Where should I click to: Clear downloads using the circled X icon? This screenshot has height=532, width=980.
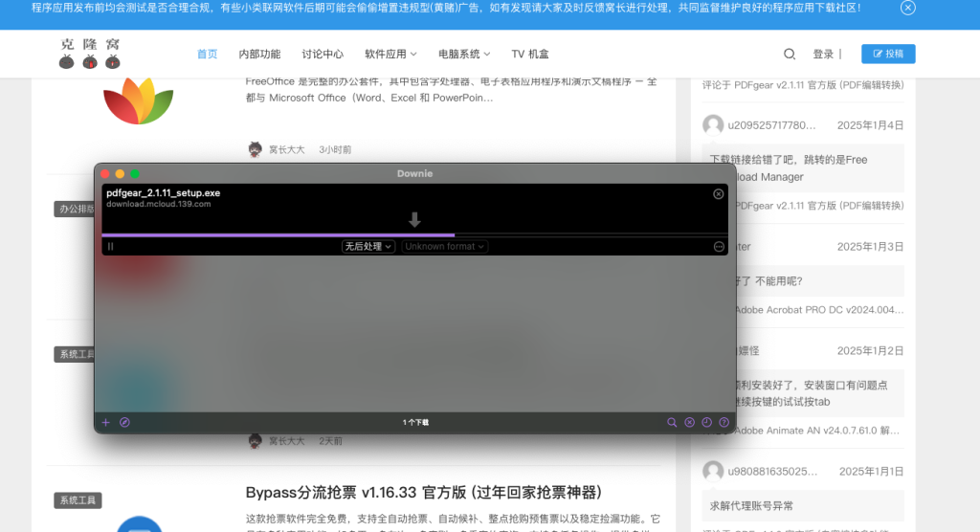[x=689, y=423]
